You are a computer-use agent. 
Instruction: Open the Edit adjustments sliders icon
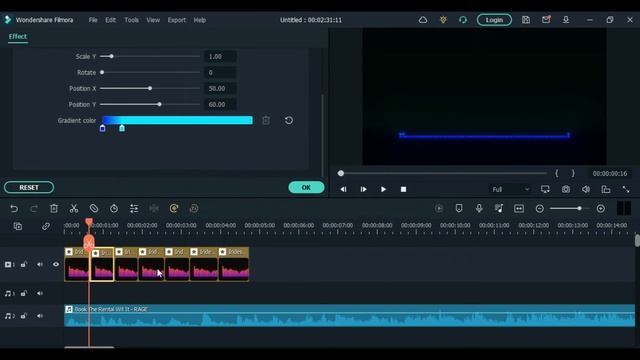[134, 209]
